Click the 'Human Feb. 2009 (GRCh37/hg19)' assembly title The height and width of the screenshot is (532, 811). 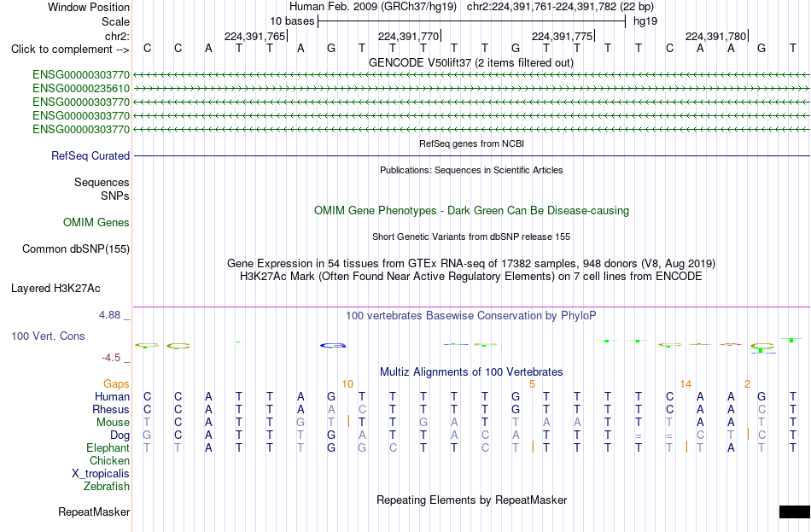(x=373, y=7)
